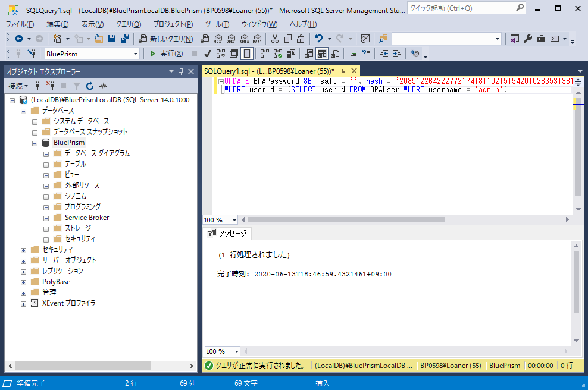Expand the テーブル tree node
This screenshot has height=390, width=588.
click(x=46, y=164)
